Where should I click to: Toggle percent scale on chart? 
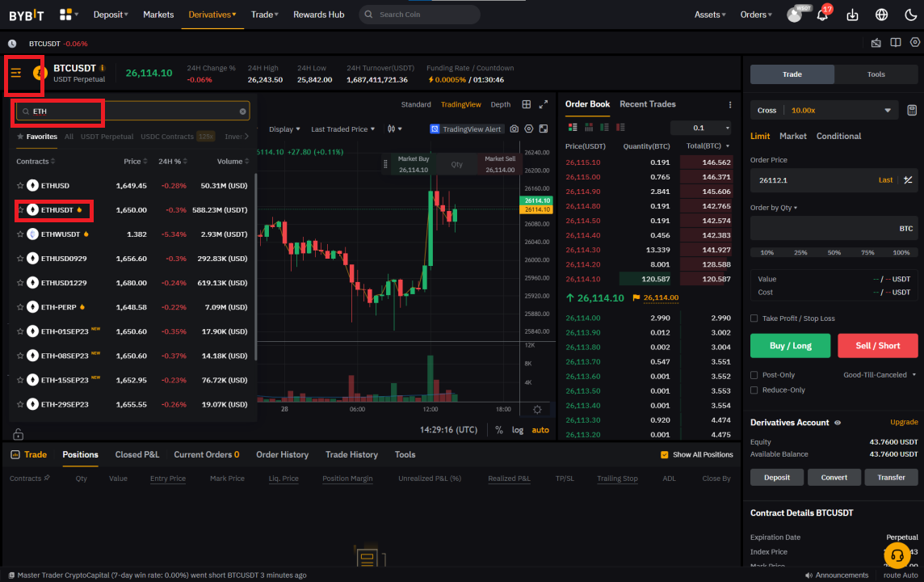tap(499, 430)
